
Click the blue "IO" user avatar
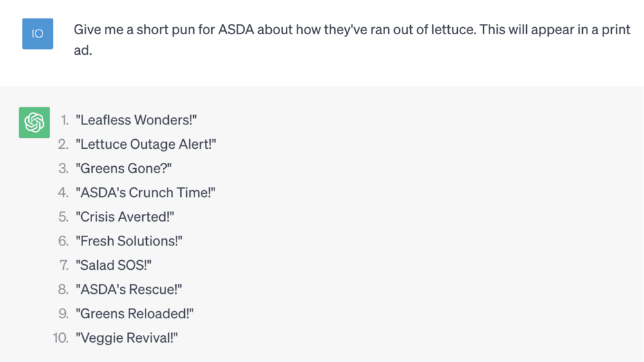[37, 34]
